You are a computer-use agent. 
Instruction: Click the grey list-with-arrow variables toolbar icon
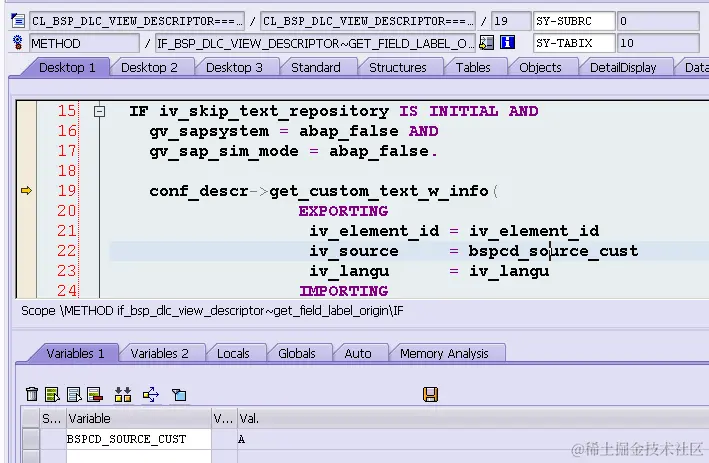(x=74, y=394)
